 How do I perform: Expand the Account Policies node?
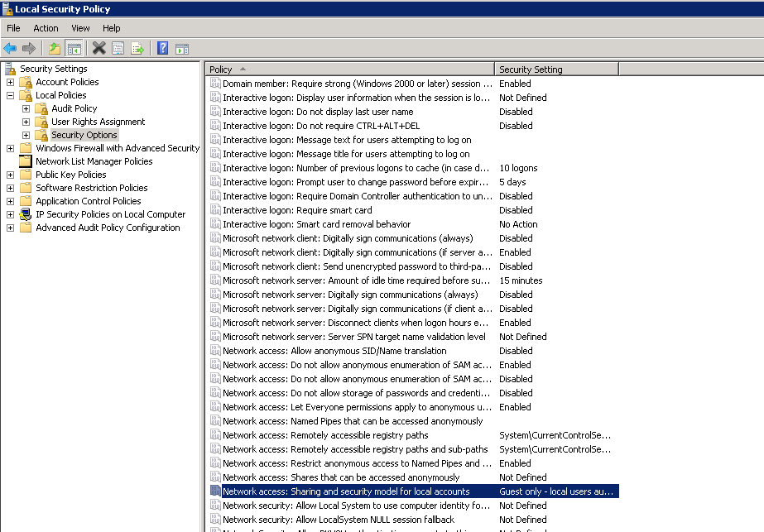(10, 82)
